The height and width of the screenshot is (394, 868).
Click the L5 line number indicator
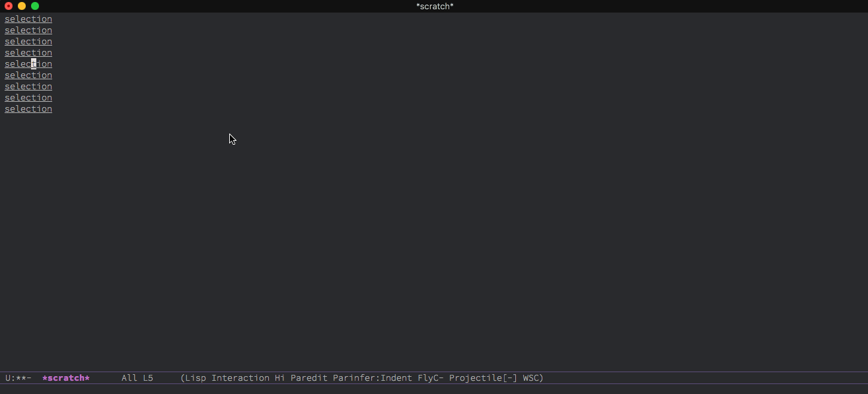(148, 378)
